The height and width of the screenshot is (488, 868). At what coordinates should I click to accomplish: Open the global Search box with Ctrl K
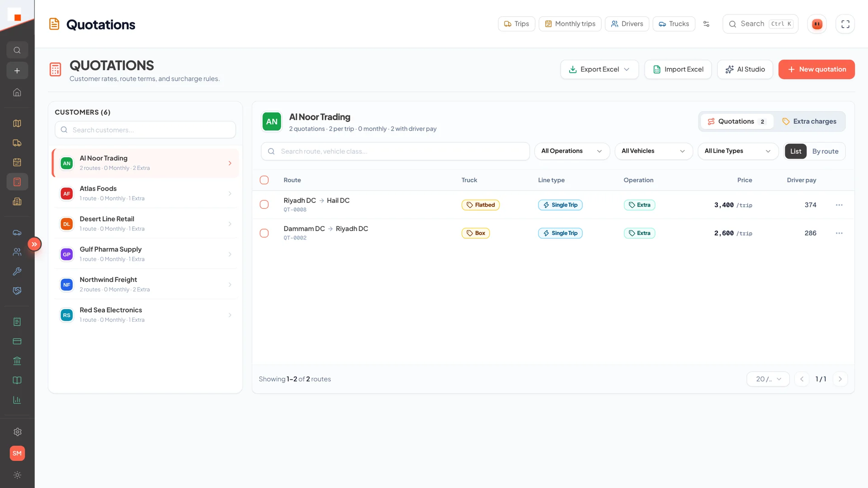[760, 24]
